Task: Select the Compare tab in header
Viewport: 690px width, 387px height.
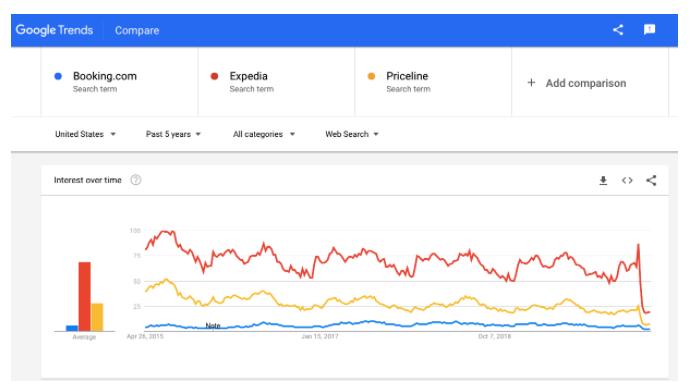Action: click(x=137, y=30)
